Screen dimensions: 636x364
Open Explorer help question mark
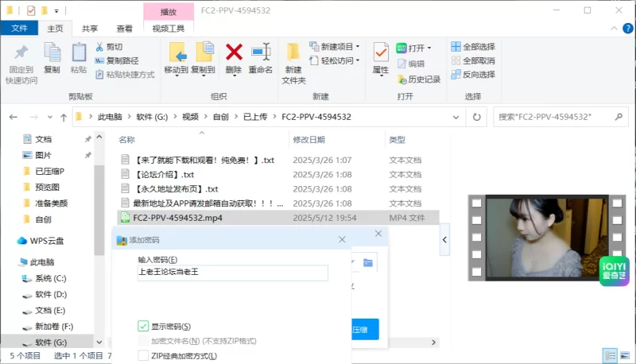tap(627, 29)
